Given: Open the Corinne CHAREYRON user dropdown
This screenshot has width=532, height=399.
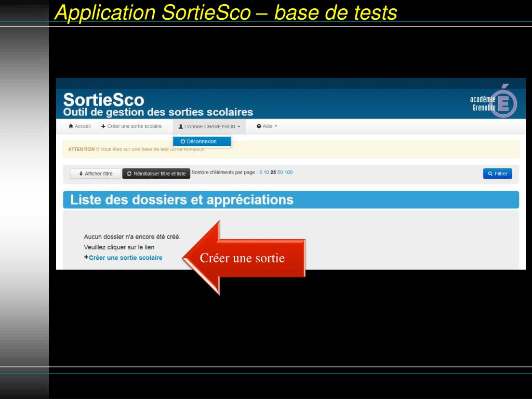Looking at the screenshot, I should [209, 127].
